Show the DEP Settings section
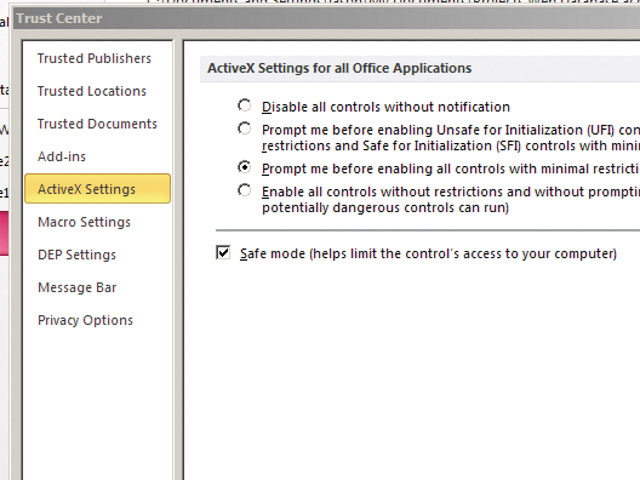This screenshot has height=480, width=640. [x=77, y=255]
